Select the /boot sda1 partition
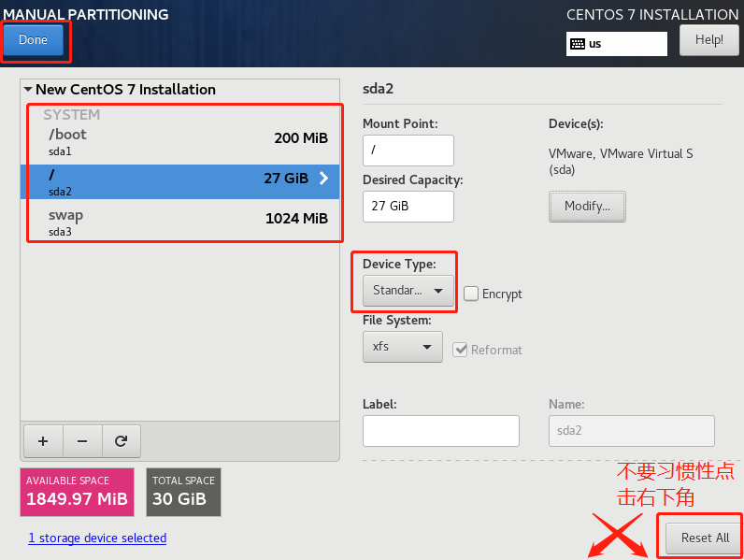This screenshot has width=744, height=560. click(x=179, y=141)
